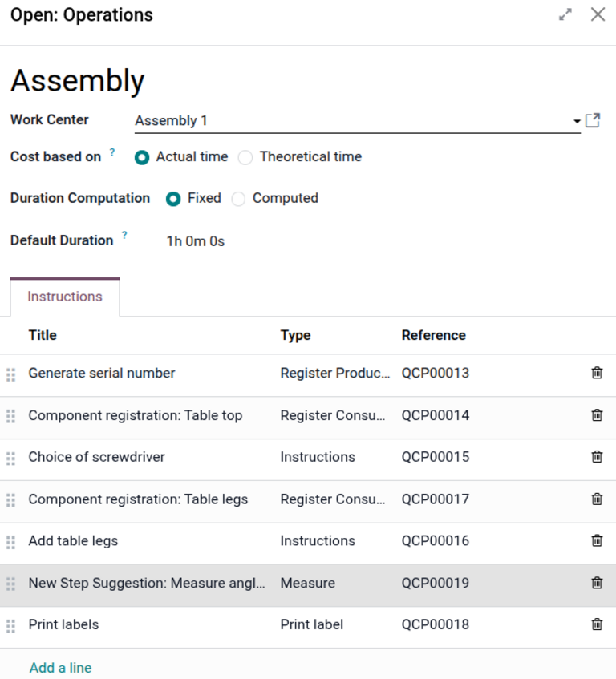This screenshot has width=616, height=679.
Task: Select Register Consu... type in Table legs row
Action: pos(333,499)
